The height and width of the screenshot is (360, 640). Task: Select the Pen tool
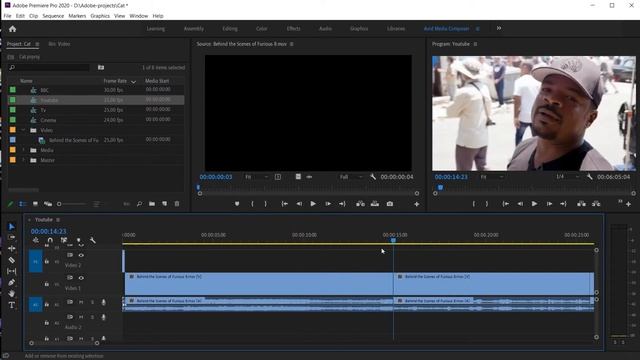(11, 282)
